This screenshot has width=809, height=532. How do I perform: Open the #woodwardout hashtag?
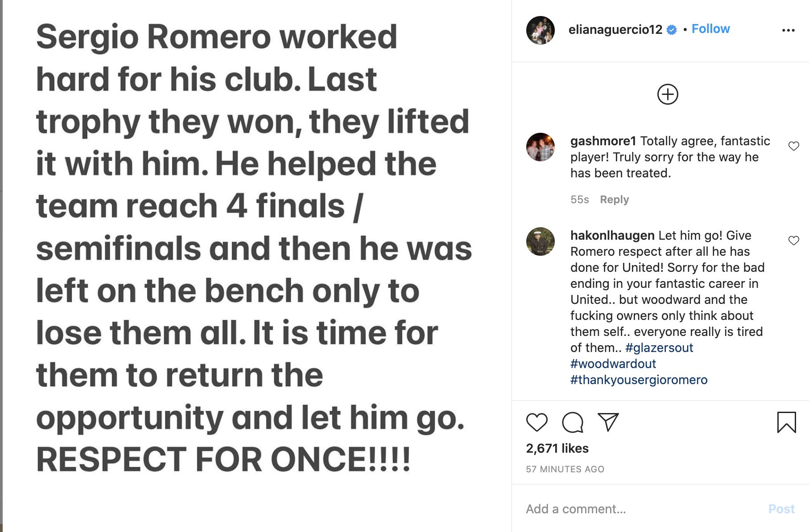point(613,364)
